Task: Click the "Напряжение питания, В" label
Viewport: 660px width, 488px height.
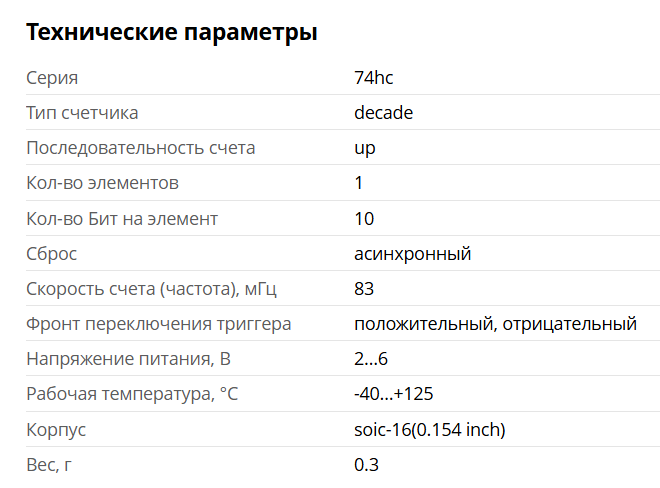Action: [x=128, y=359]
